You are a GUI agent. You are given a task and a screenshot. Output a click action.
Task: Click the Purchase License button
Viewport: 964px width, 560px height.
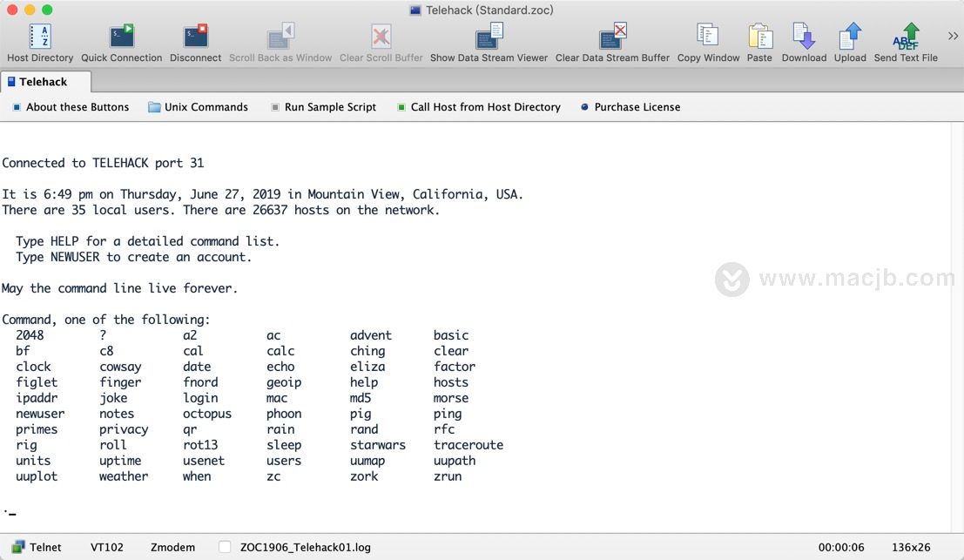coord(630,107)
